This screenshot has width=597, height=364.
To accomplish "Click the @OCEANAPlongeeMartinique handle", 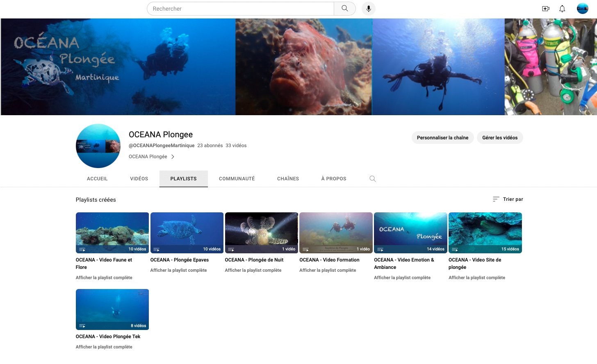I will coord(162,146).
